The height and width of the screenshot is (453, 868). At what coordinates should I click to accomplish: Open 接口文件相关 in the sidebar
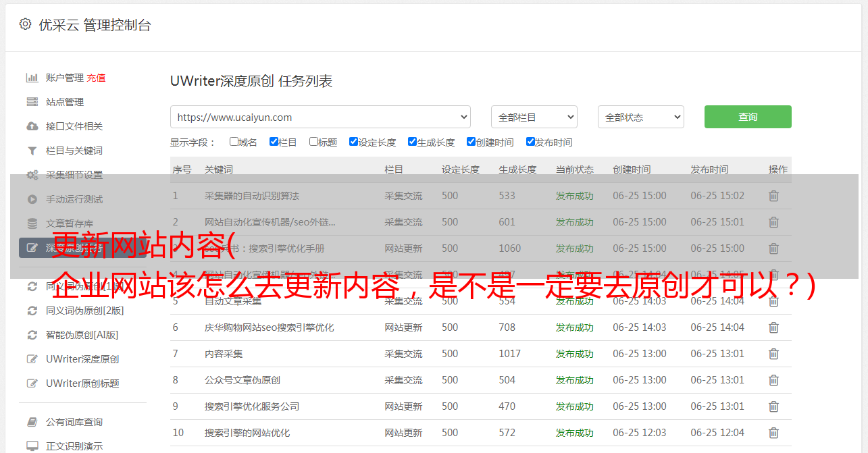coord(74,126)
